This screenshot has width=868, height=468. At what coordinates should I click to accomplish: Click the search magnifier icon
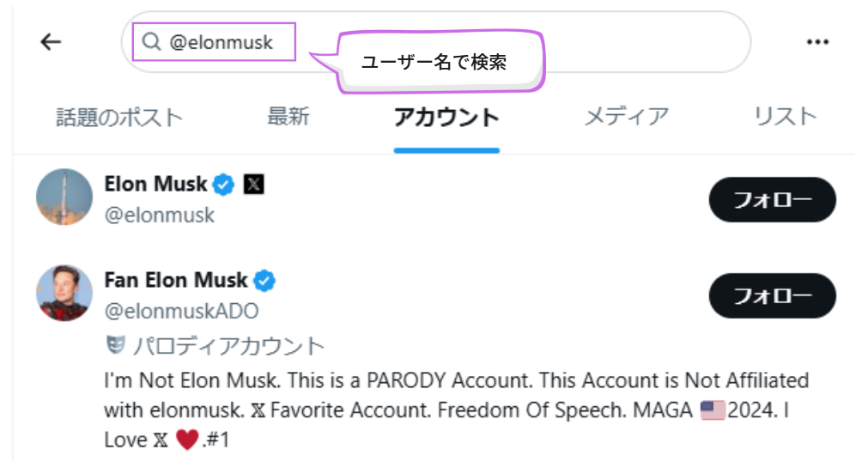[x=152, y=42]
